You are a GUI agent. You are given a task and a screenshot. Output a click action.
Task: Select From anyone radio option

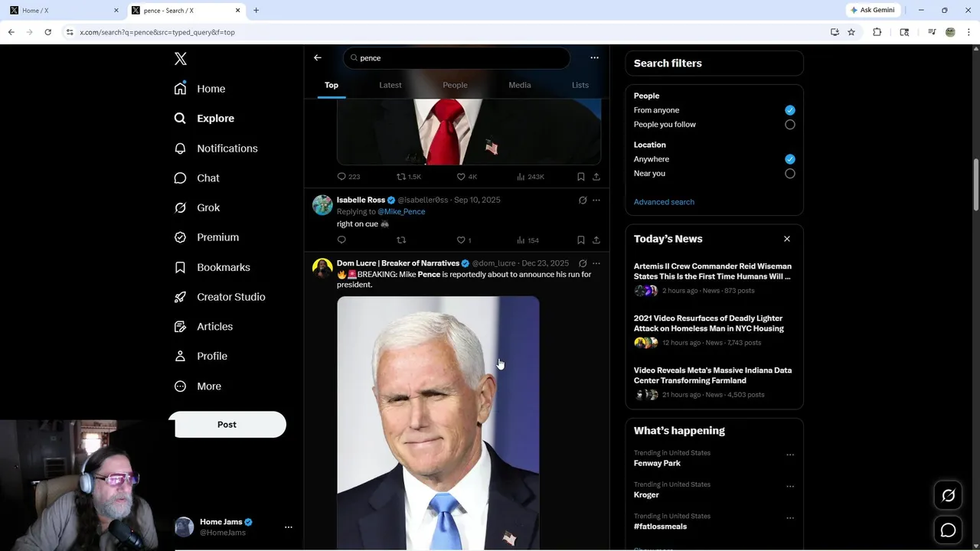[x=790, y=110]
